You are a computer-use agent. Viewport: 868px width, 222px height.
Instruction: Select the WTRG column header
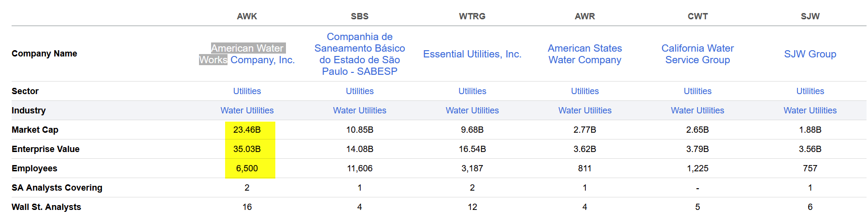click(472, 16)
